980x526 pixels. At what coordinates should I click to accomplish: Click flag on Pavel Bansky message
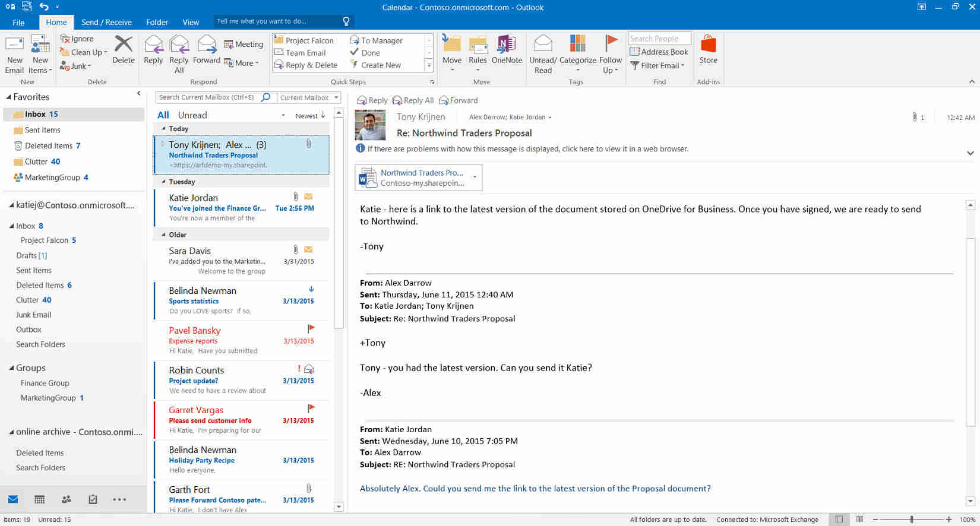(x=311, y=328)
